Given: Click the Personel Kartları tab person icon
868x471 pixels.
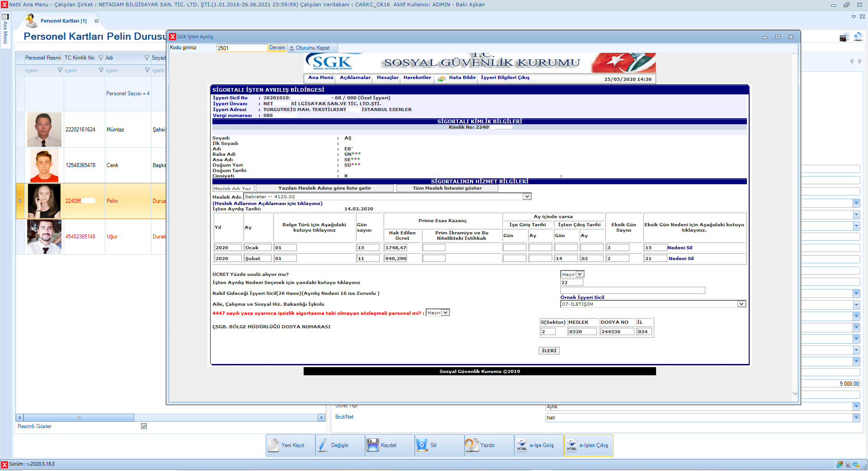Looking at the screenshot, I should (x=31, y=20).
